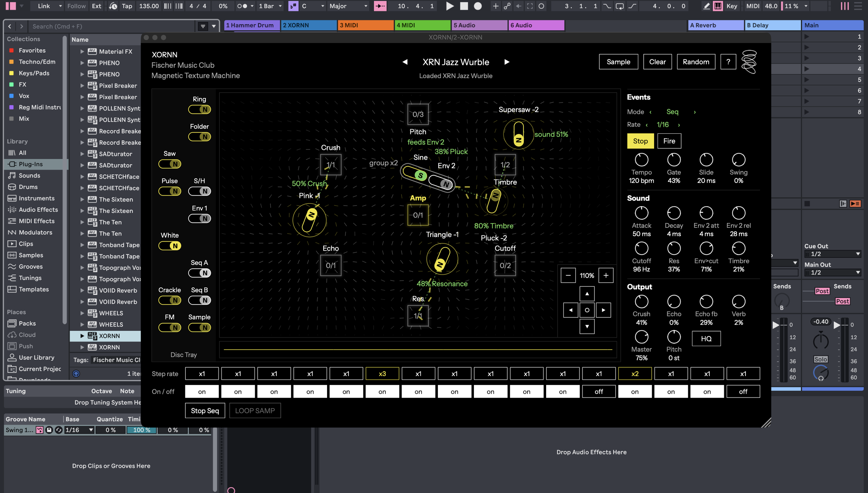Open the Groove Base 1/16 dropdown
The image size is (868, 493).
click(79, 430)
